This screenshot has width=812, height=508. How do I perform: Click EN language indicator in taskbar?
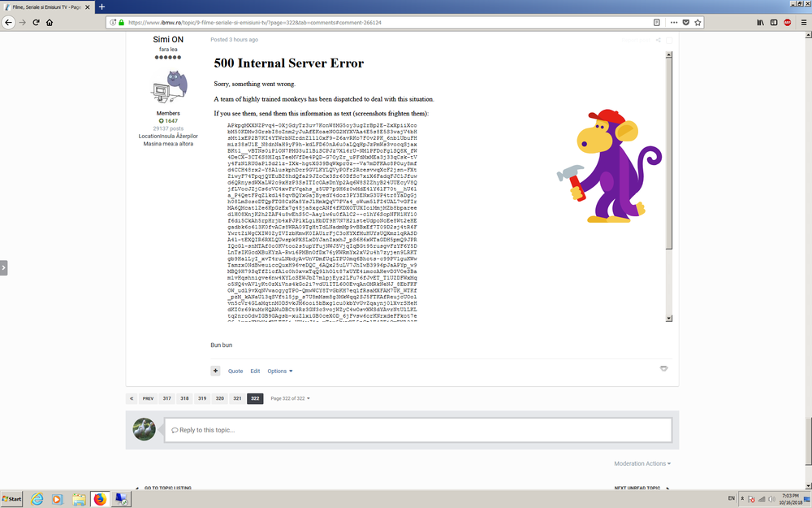pyautogui.click(x=732, y=498)
